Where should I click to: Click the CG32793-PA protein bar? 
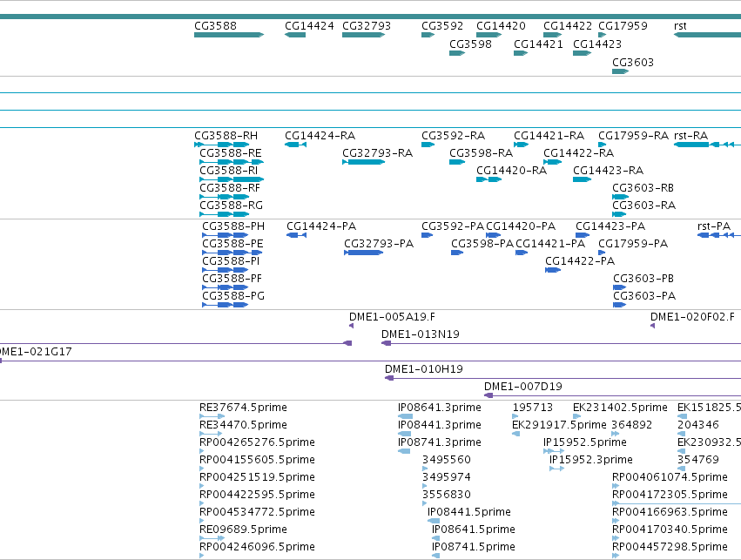(x=363, y=253)
